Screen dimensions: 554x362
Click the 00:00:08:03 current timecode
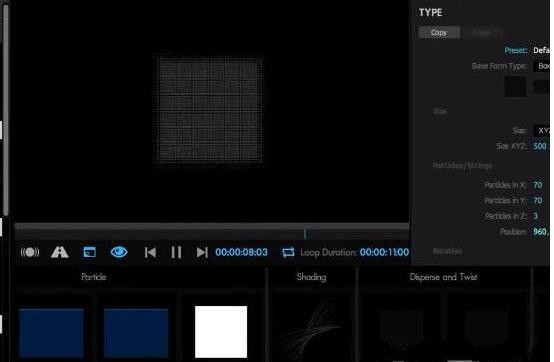pyautogui.click(x=242, y=252)
